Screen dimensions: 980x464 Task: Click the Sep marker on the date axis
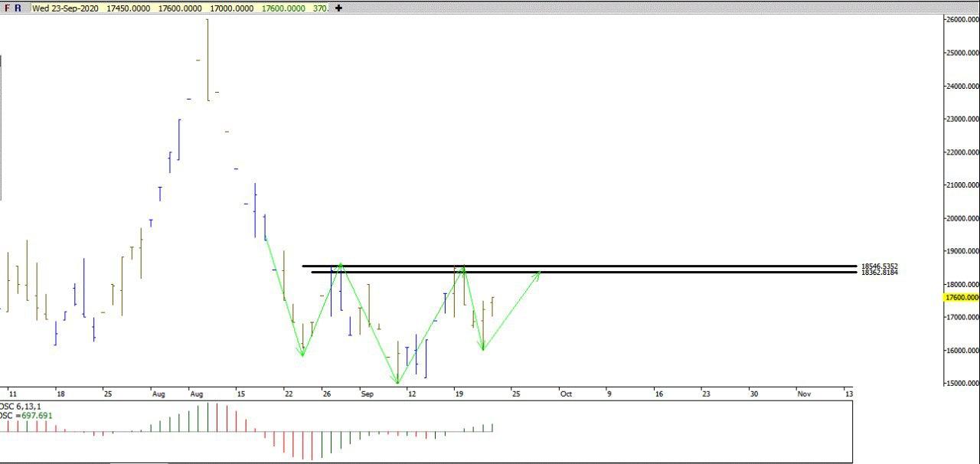(x=367, y=394)
